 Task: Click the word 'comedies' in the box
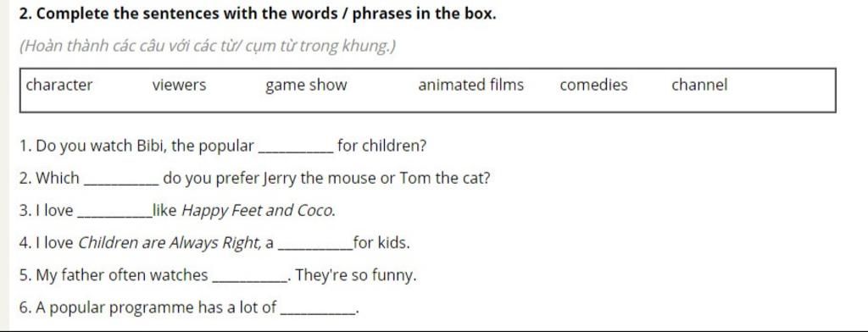point(593,86)
